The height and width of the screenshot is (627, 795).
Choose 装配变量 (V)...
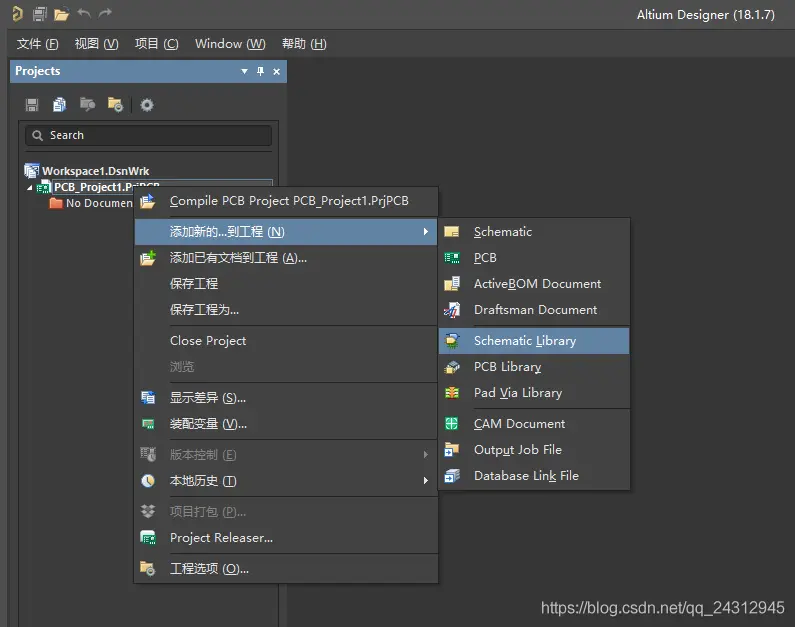(285, 424)
